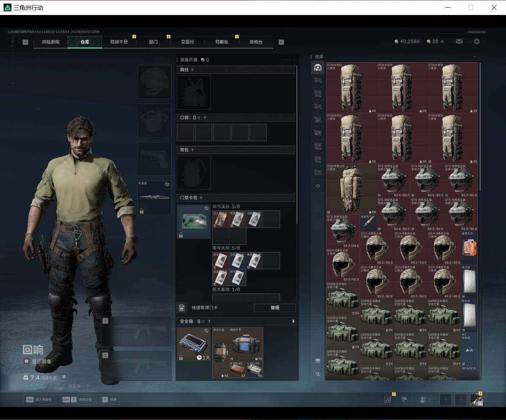
Task: Click the 快捷管理门卡 card icon
Action: tap(181, 308)
